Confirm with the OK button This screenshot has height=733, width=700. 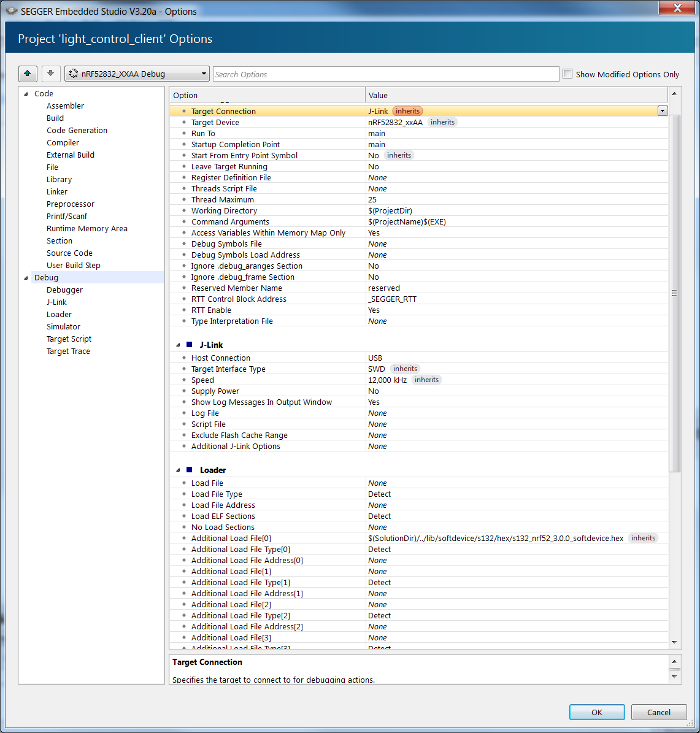[597, 712]
